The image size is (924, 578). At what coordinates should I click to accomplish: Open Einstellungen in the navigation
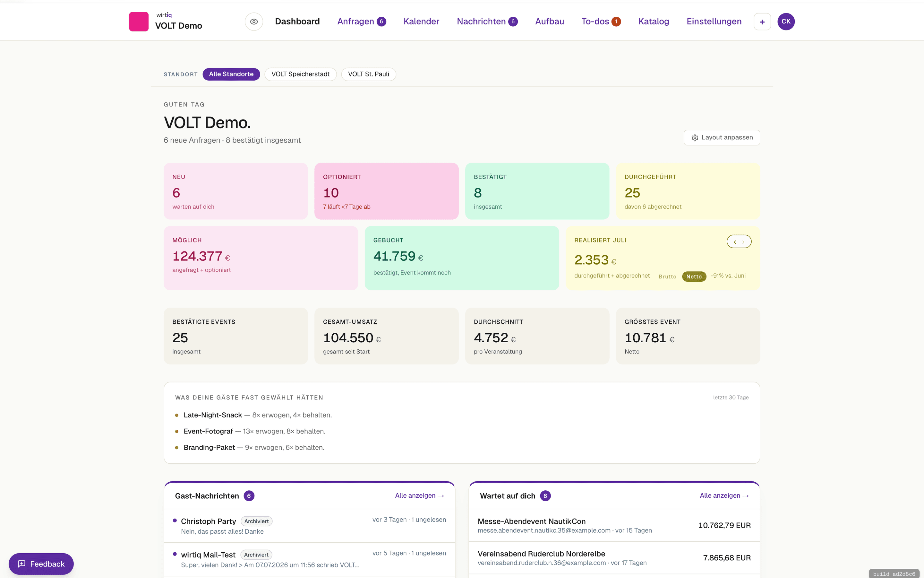(714, 22)
